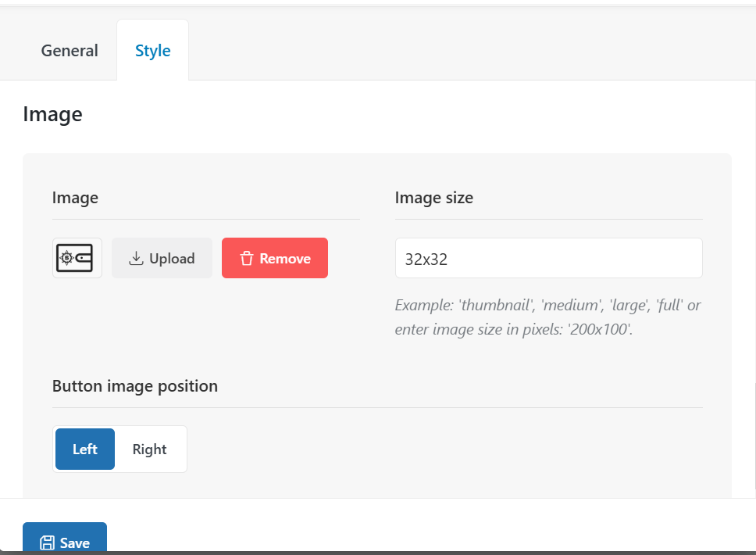Click the example hint text for sizes
Viewport: 756px width, 555px height.
pos(547,317)
